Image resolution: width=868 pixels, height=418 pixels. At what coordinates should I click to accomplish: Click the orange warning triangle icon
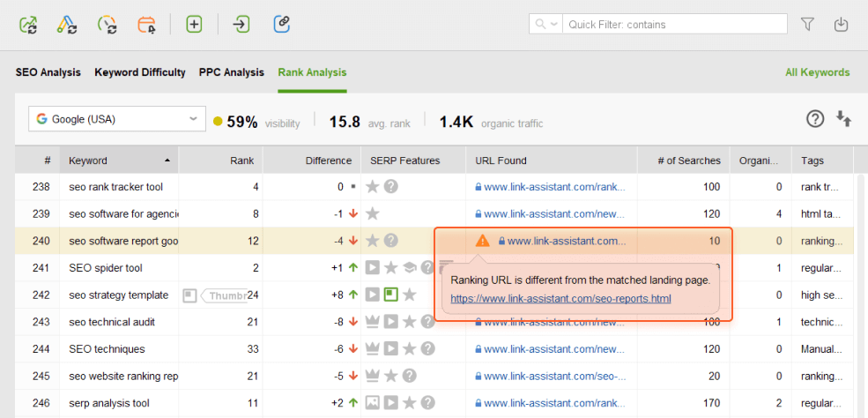[483, 240]
